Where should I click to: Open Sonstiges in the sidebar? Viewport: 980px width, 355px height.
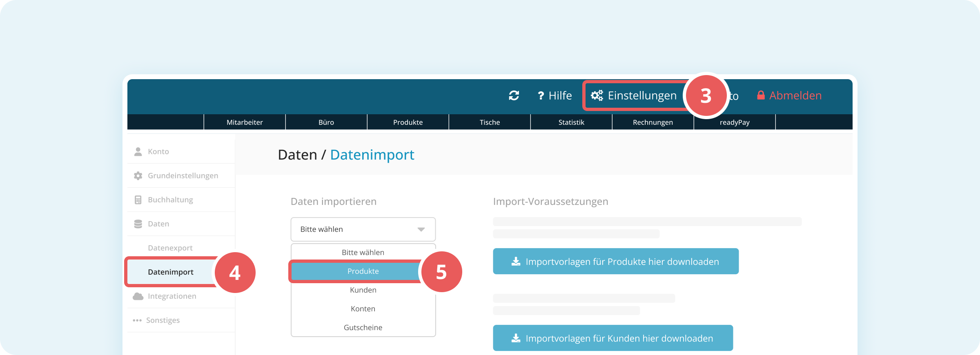pos(181,320)
